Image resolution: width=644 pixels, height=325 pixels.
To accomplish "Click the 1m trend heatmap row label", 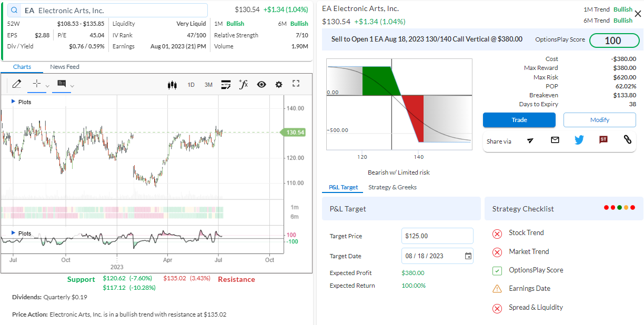I will (295, 207).
